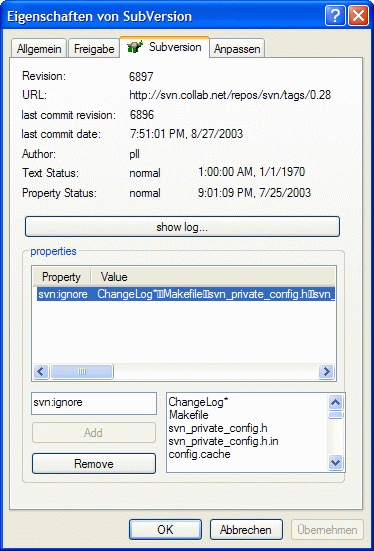Click the repository URL text
This screenshot has height=551, width=374.
click(230, 95)
